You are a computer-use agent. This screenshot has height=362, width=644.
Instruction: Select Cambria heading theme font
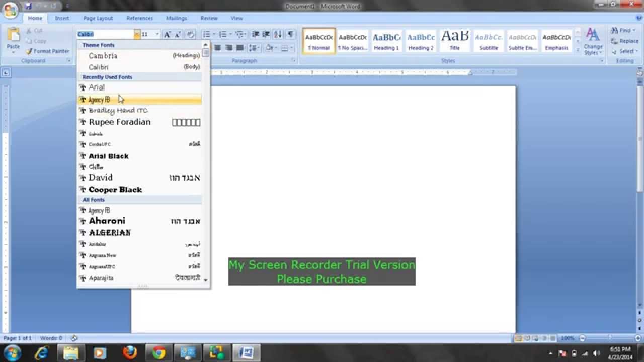pos(140,56)
